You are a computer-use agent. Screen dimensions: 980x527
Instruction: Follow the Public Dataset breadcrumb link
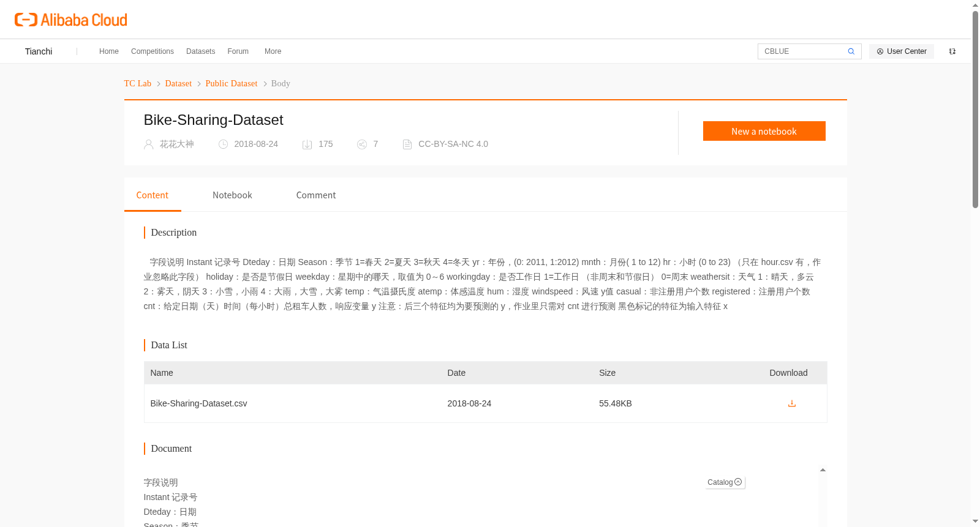pos(232,83)
